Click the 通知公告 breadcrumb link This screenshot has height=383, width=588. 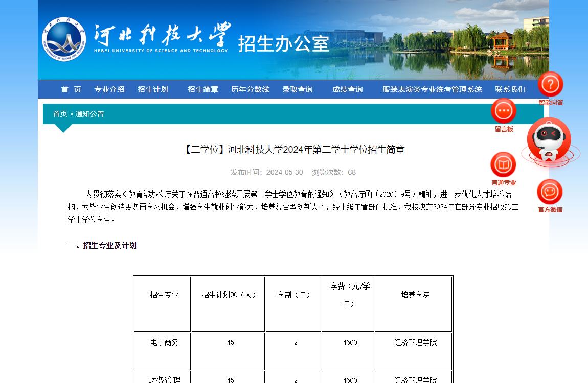click(x=89, y=114)
